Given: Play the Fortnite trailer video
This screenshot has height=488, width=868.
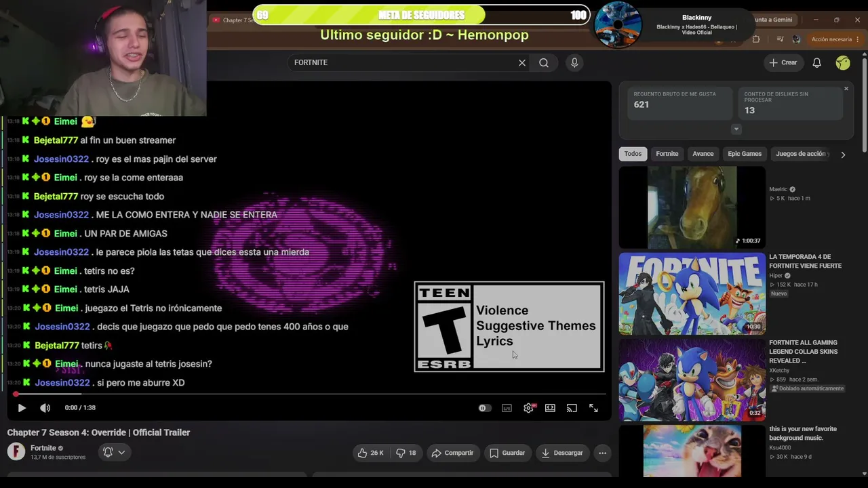Looking at the screenshot, I should point(22,408).
